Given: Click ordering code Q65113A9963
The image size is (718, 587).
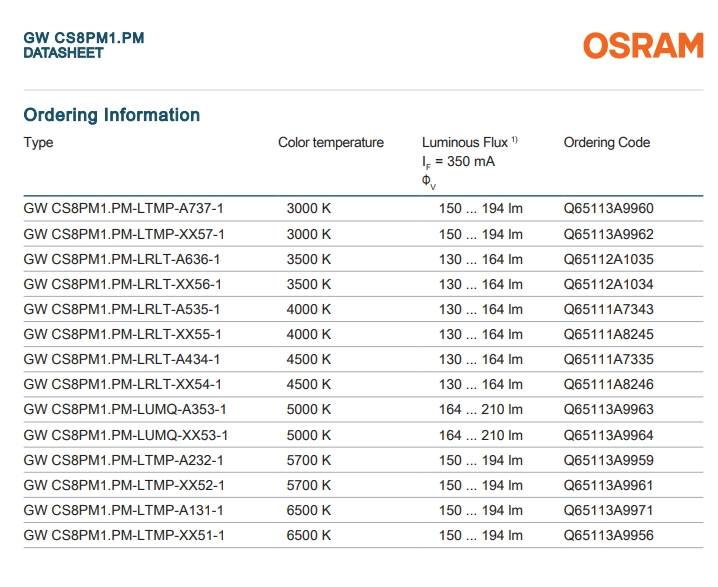Looking at the screenshot, I should 609,409.
